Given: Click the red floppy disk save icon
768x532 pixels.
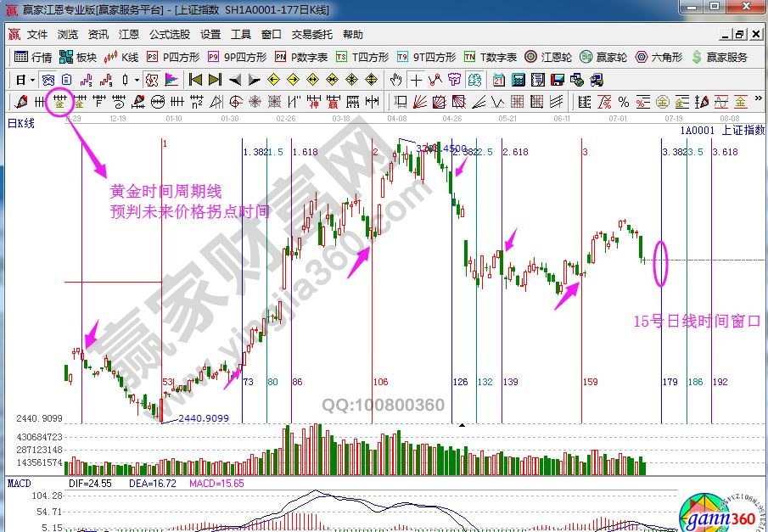Looking at the screenshot, I should 558,80.
